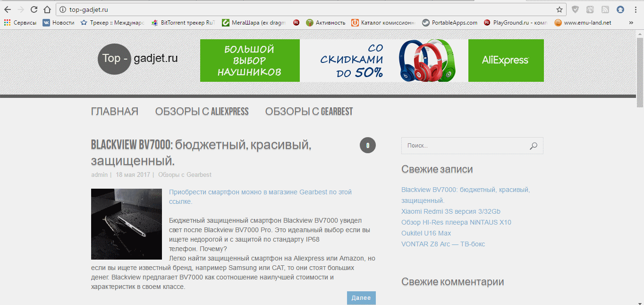Open the VK Новости bookmark
Viewport: 644px width, 305px height.
pyautogui.click(x=59, y=22)
